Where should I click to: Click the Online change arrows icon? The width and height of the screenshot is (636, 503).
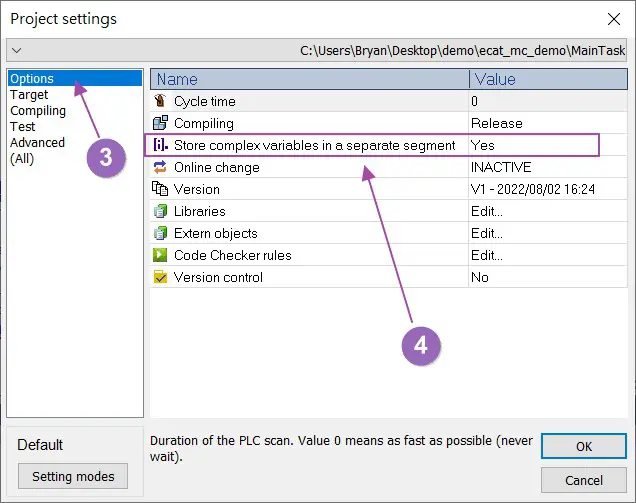pos(160,167)
